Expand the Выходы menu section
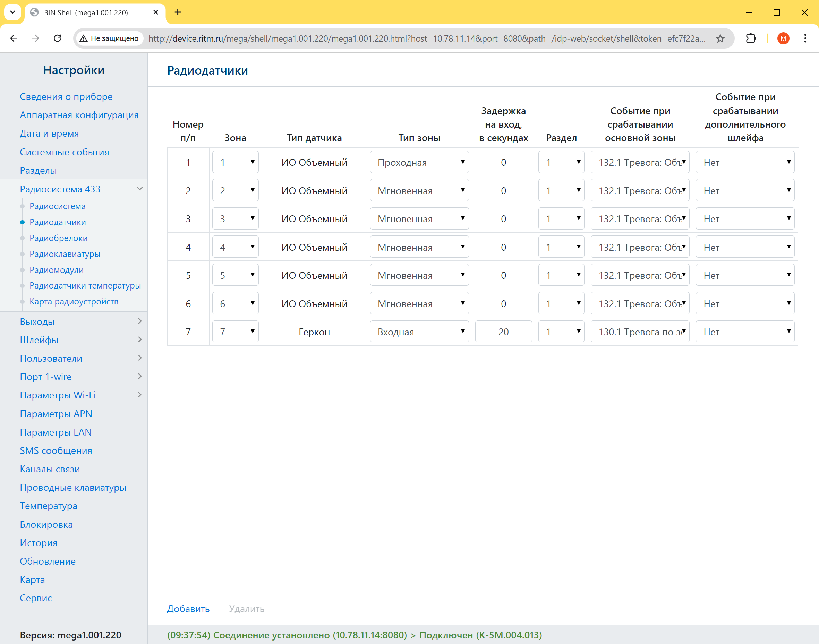 [139, 321]
